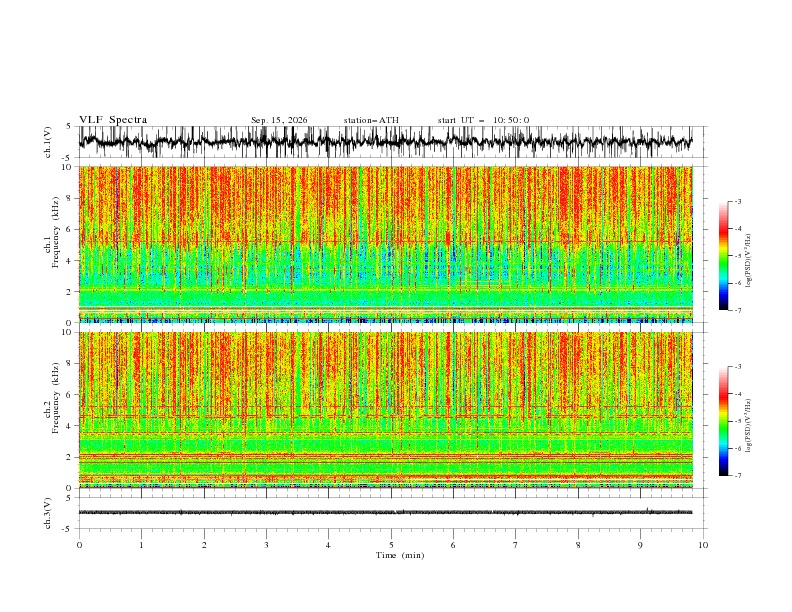Image resolution: width=792 pixels, height=612 pixels.
Task: Click the 2 minute tick on time axis
Action: [x=204, y=545]
